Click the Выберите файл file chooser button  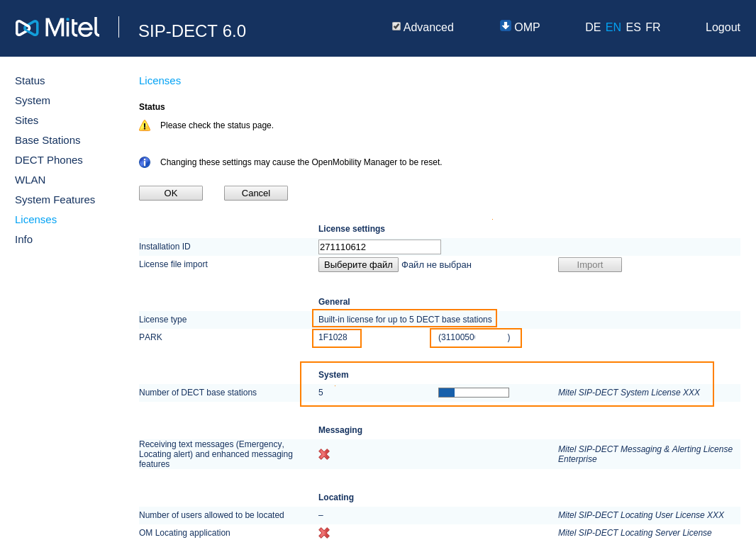(x=358, y=265)
